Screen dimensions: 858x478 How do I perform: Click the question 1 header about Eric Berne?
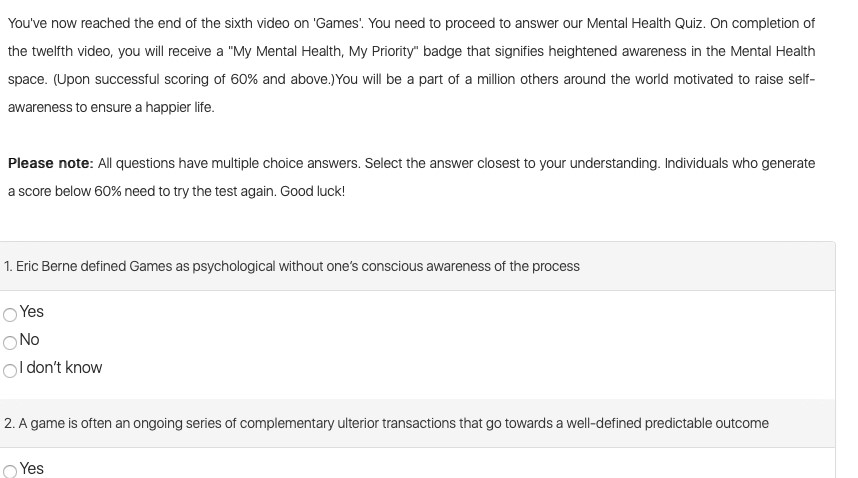pos(418,266)
